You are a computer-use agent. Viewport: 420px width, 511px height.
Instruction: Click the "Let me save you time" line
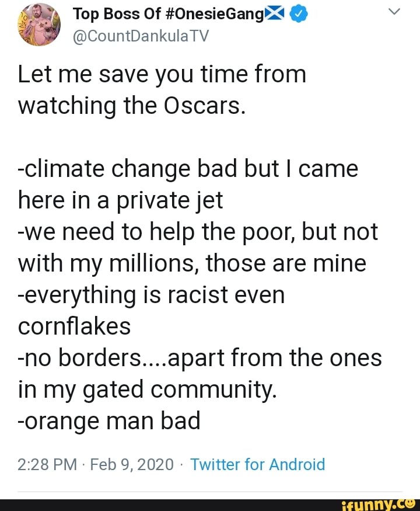(x=162, y=74)
